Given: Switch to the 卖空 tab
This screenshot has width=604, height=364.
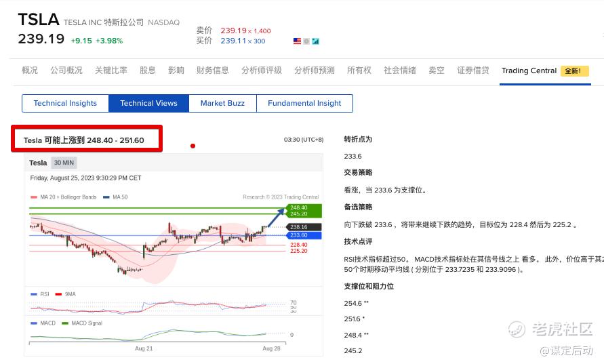Looking at the screenshot, I should 437,70.
